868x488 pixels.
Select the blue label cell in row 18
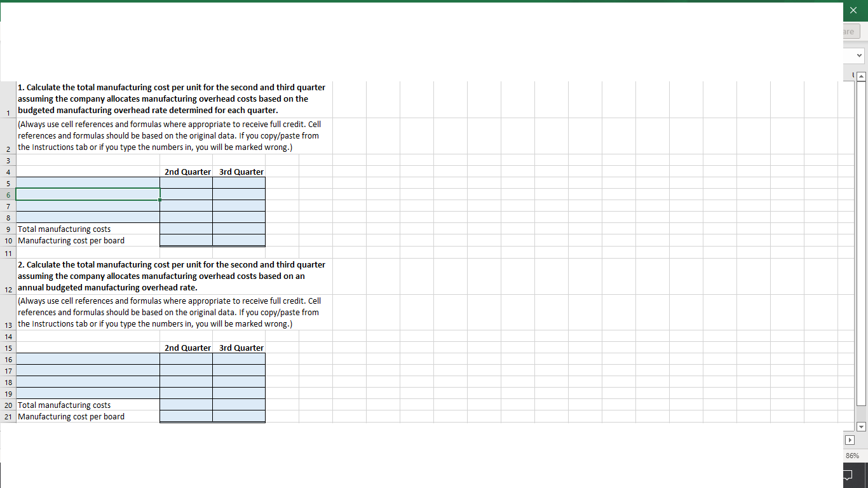[x=88, y=382]
